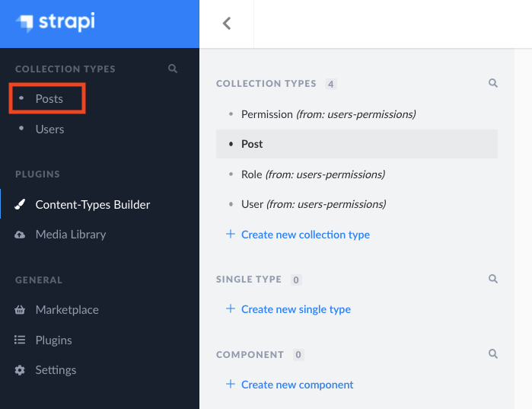Click the GENERAL section heading
This screenshot has width=532, height=409.
pos(39,280)
